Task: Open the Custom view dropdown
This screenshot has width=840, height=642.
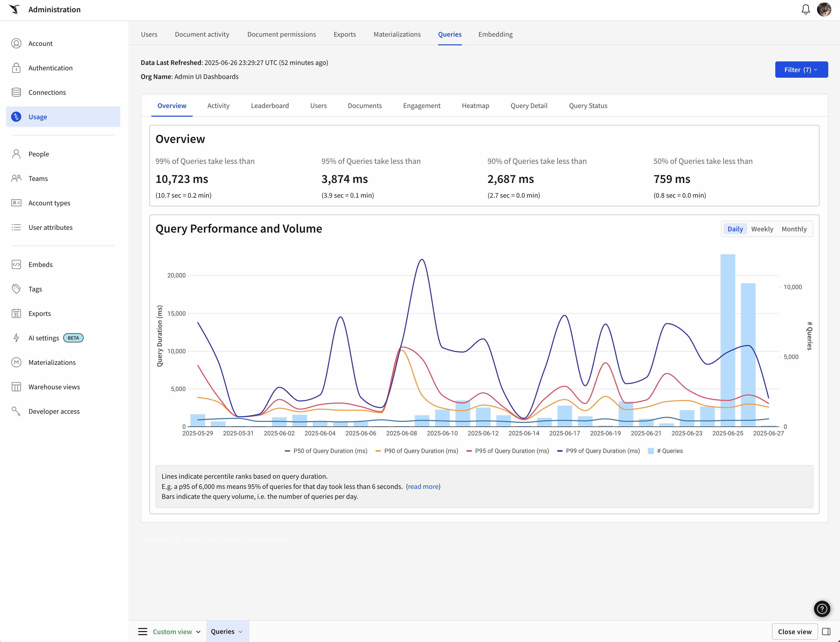Action: tap(177, 631)
